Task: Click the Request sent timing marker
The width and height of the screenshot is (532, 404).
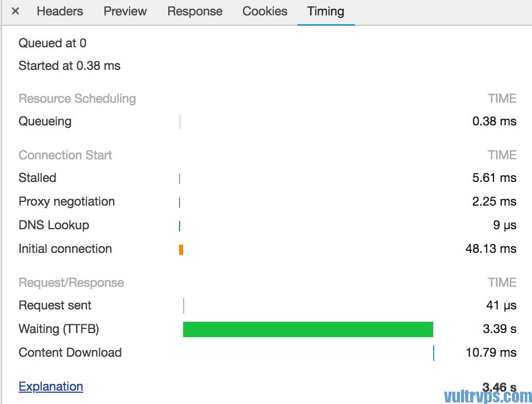Action: pyautogui.click(x=184, y=306)
